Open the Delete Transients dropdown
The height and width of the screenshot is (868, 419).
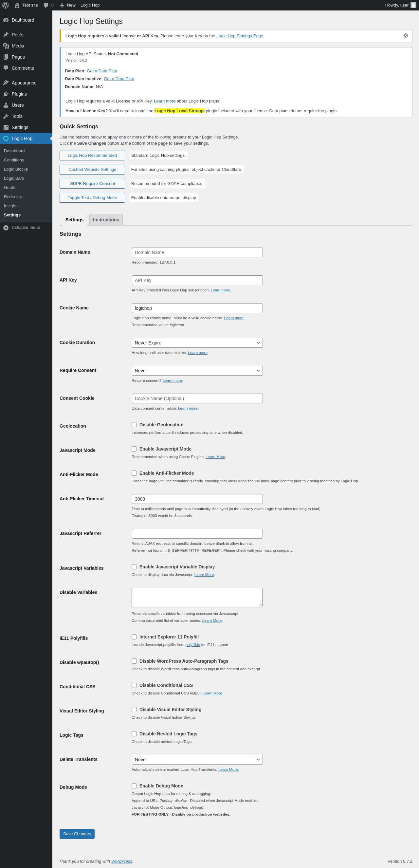197,760
